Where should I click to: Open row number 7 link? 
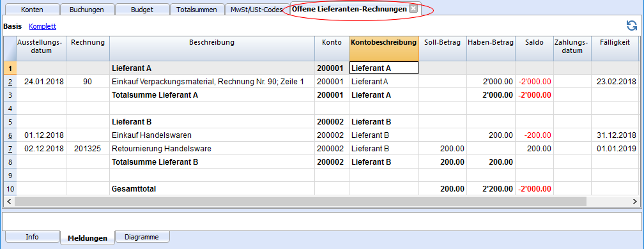coord(10,149)
